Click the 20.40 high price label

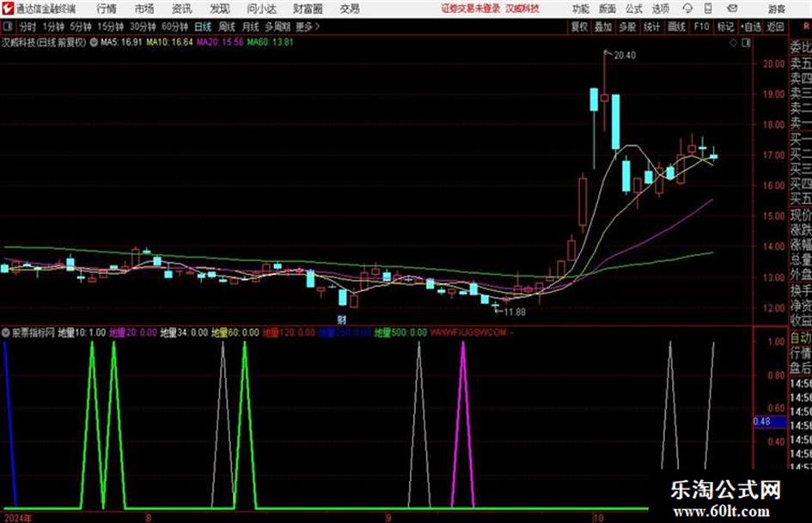(625, 56)
